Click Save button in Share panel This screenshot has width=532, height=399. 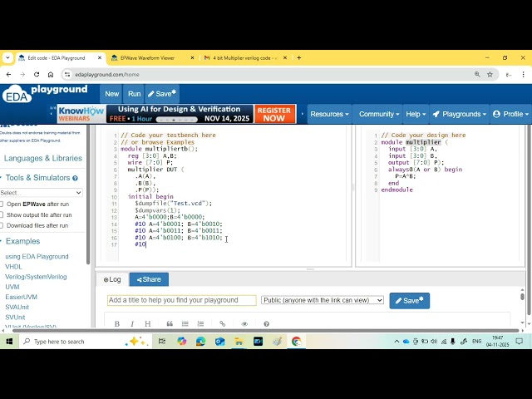(410, 301)
